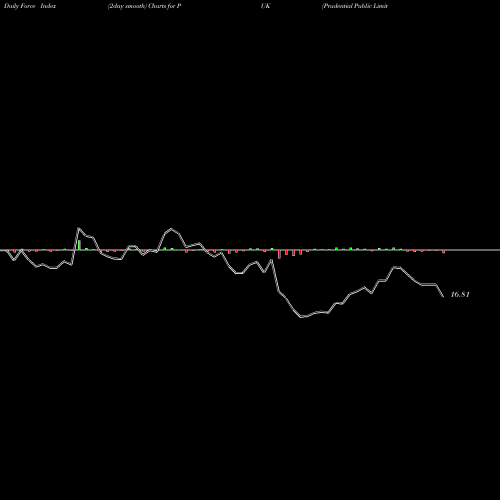Click the '(2day smooth) Charts for P' text
This screenshot has width=500, height=500.
click(144, 6)
